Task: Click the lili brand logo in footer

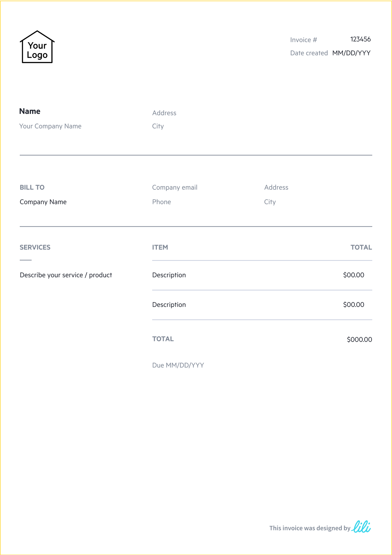Action: (361, 527)
